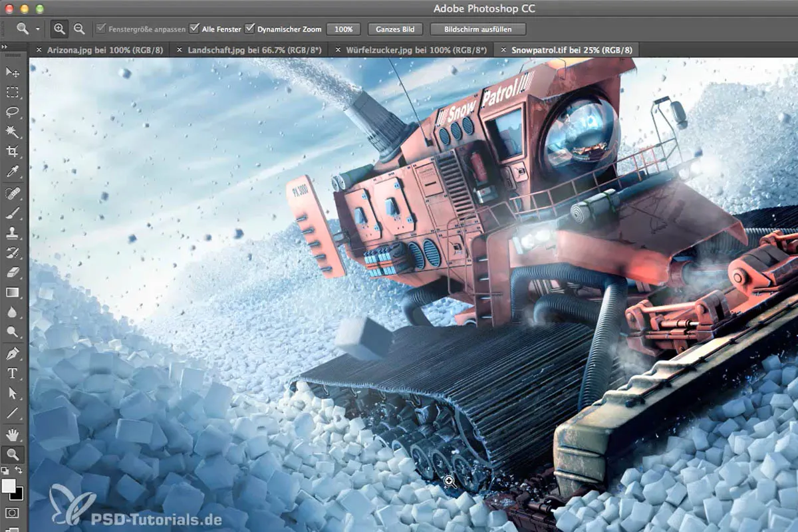Select the Move tool
The height and width of the screenshot is (532, 798).
pos(13,72)
